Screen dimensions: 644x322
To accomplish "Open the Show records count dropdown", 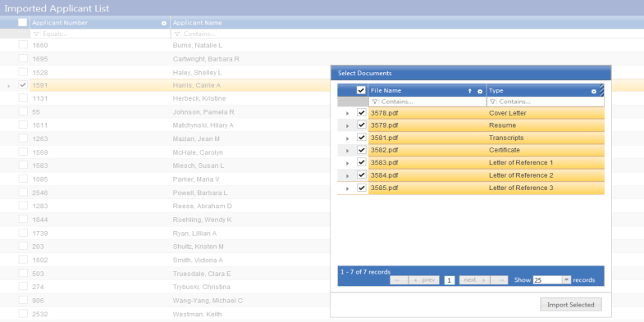I will 566,279.
